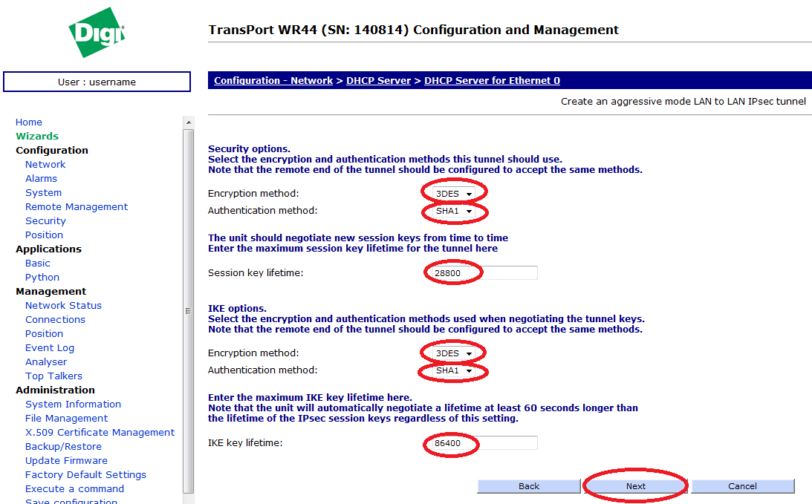This screenshot has height=504, width=812.
Task: Open the Event Log page
Action: (50, 348)
